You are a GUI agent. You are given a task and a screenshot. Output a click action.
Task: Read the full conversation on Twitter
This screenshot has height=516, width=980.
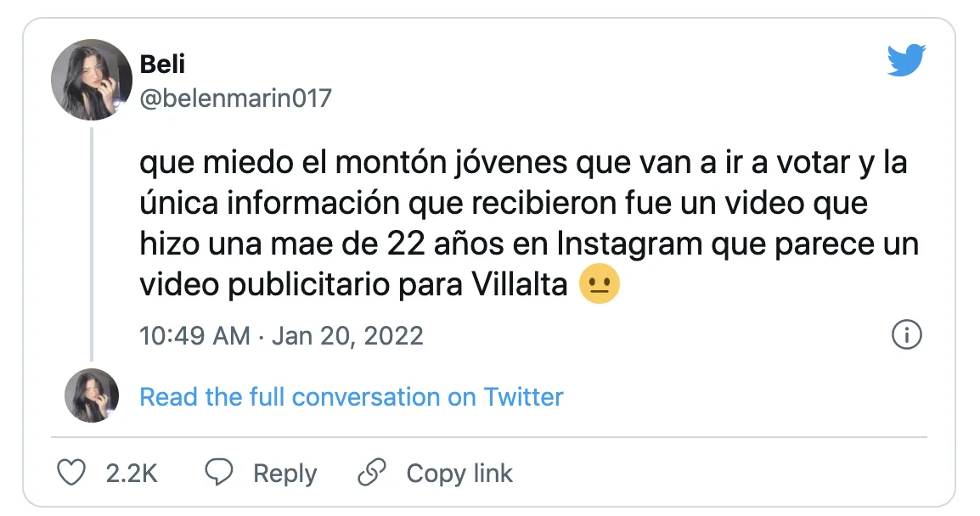(x=352, y=396)
